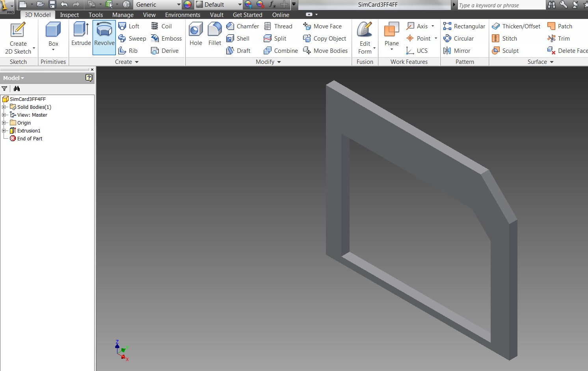Open the Edit Form tool
The image size is (588, 371).
365,38
